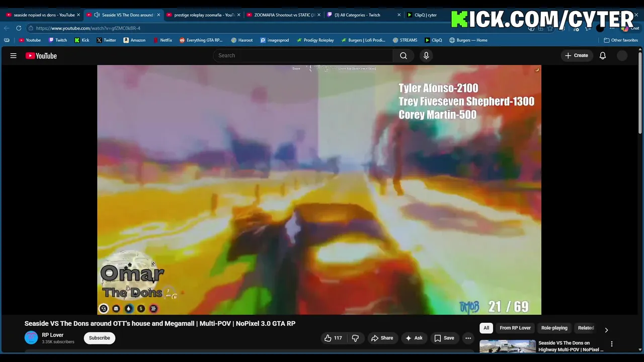
Task: Like the video with 117 likes
Action: point(333,338)
